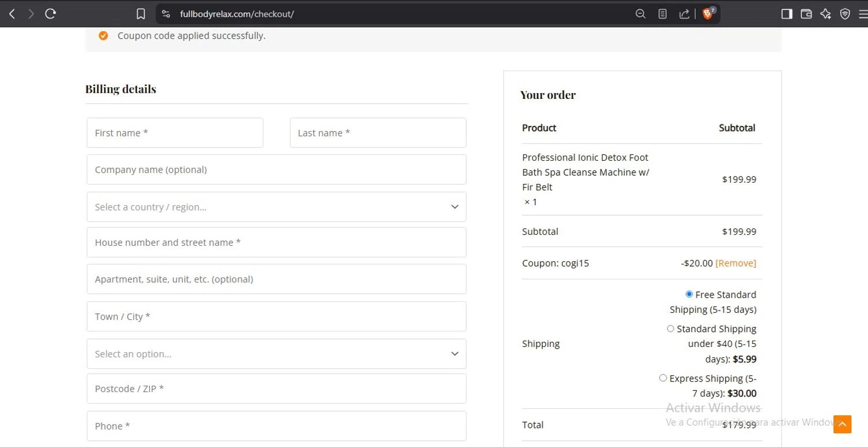This screenshot has width=868, height=447.
Task: Open the Select a country / region dropdown
Action: 277,207
